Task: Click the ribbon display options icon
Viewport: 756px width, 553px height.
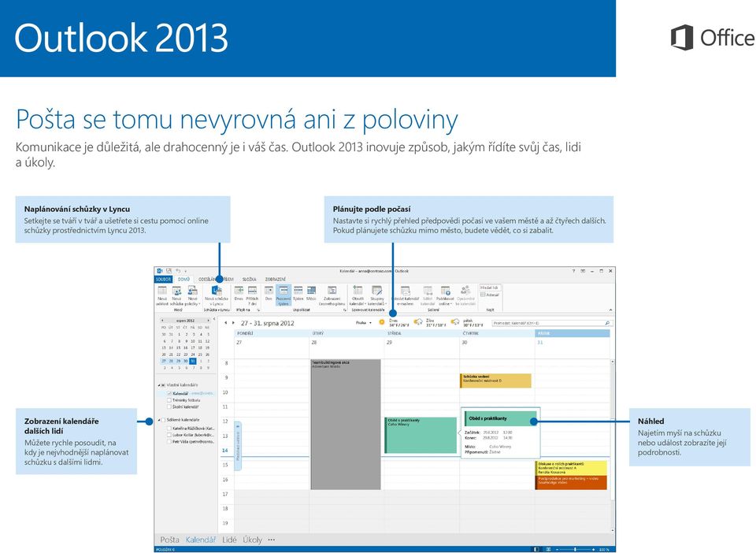Action: 583,271
